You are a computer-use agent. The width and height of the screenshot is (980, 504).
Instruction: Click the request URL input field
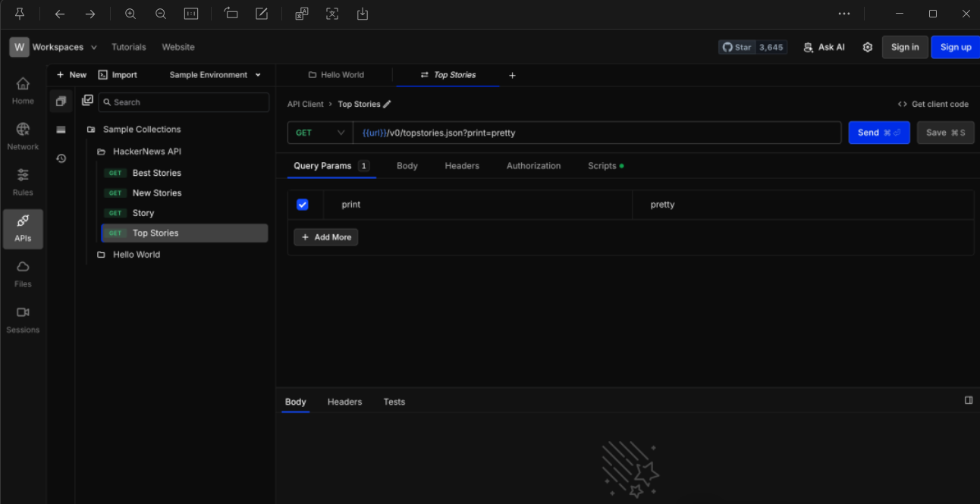pyautogui.click(x=597, y=133)
